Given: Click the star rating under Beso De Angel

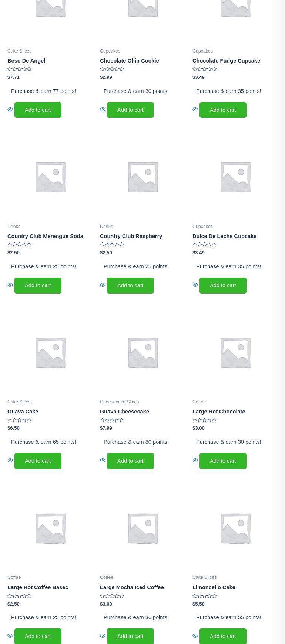Looking at the screenshot, I should point(19,69).
